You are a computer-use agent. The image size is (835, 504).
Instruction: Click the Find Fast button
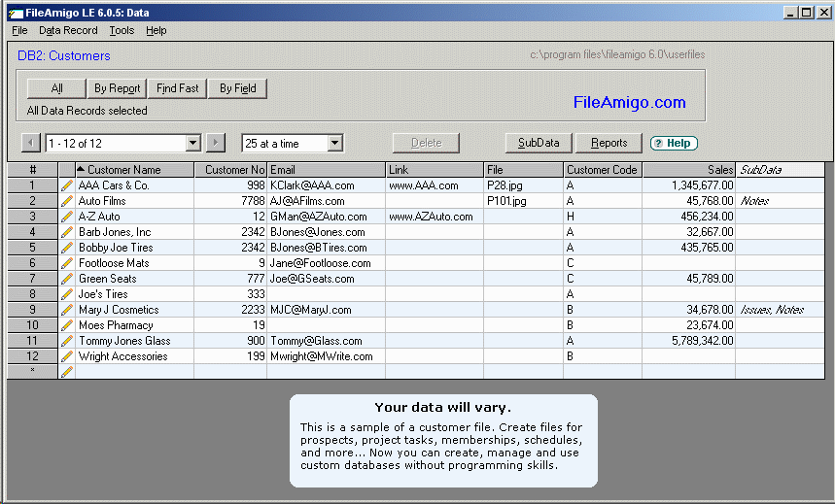click(177, 88)
